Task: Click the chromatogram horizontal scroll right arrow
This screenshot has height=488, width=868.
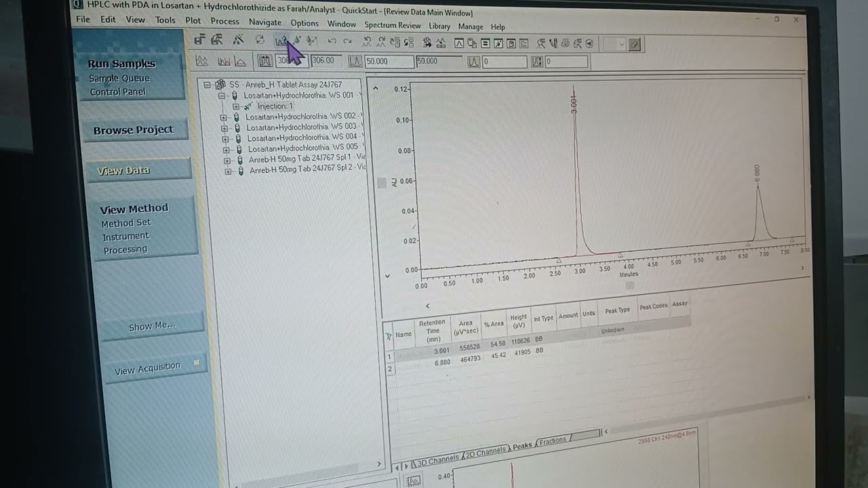Action: 803,268
